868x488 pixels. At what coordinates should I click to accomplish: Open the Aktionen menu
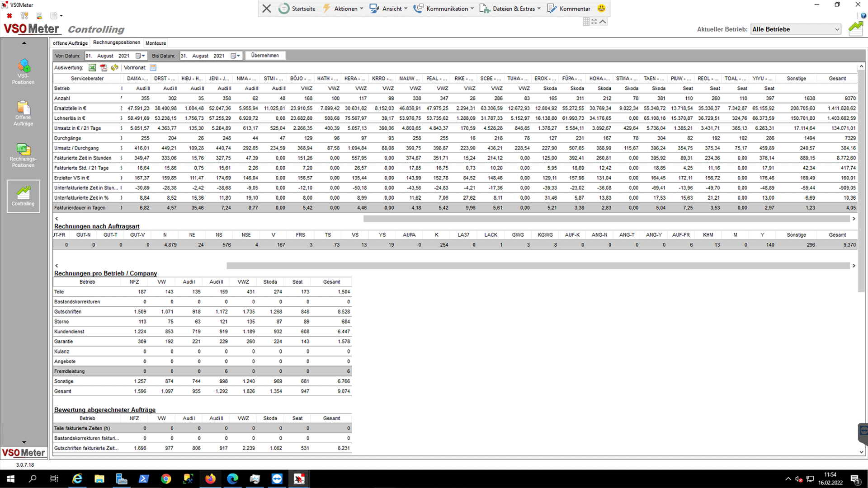(343, 9)
